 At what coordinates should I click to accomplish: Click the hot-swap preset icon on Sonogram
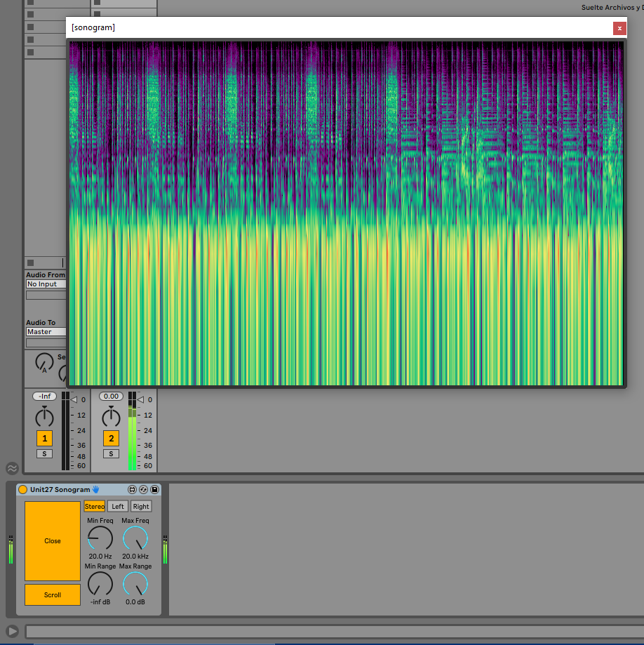point(143,489)
